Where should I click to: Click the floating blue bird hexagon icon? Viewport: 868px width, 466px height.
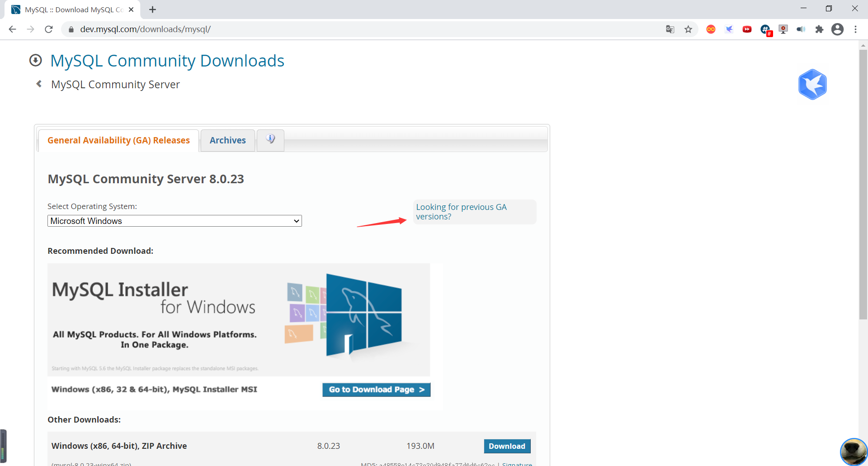[812, 85]
